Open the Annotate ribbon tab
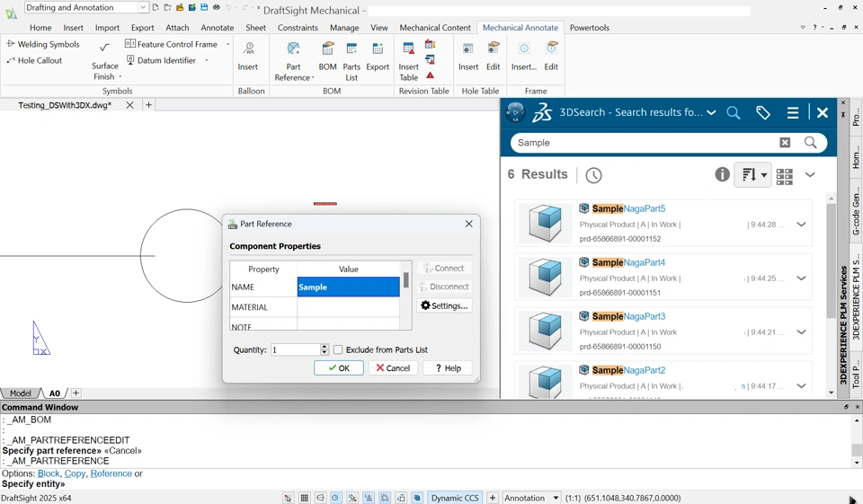 (218, 28)
